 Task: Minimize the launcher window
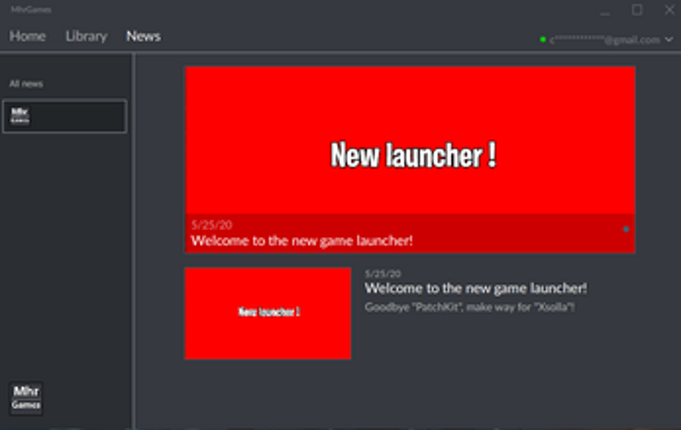[x=607, y=10]
